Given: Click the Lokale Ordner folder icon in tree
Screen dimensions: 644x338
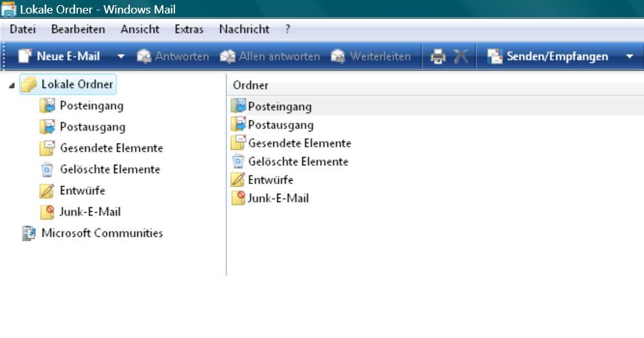Looking at the screenshot, I should click(x=29, y=84).
